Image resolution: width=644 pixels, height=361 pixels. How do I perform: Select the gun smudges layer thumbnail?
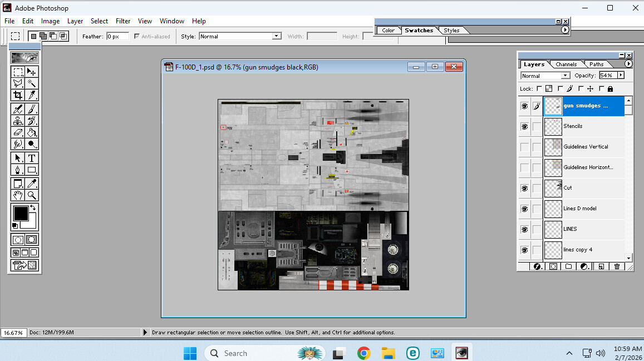(x=552, y=106)
